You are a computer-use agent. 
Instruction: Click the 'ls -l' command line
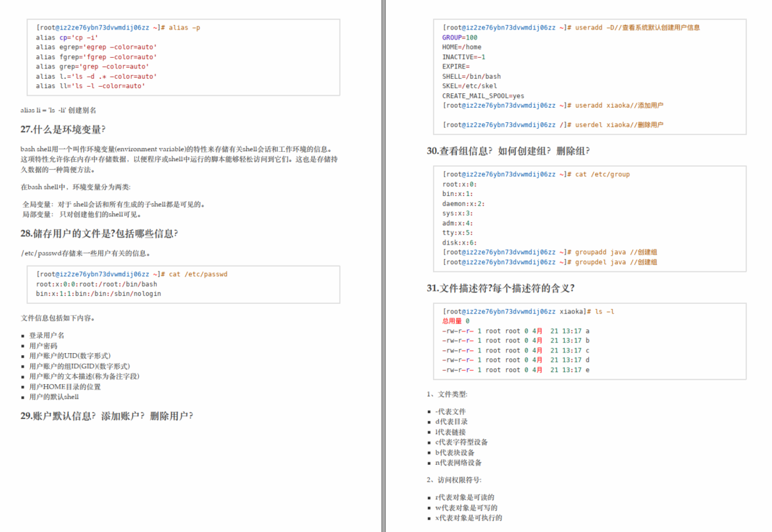coord(528,312)
